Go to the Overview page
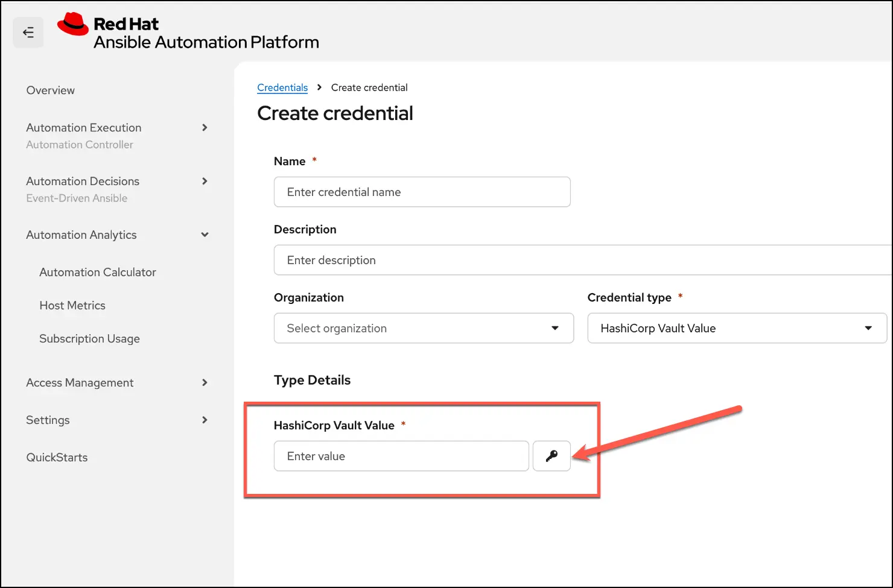Viewport: 893px width, 588px height. point(51,90)
